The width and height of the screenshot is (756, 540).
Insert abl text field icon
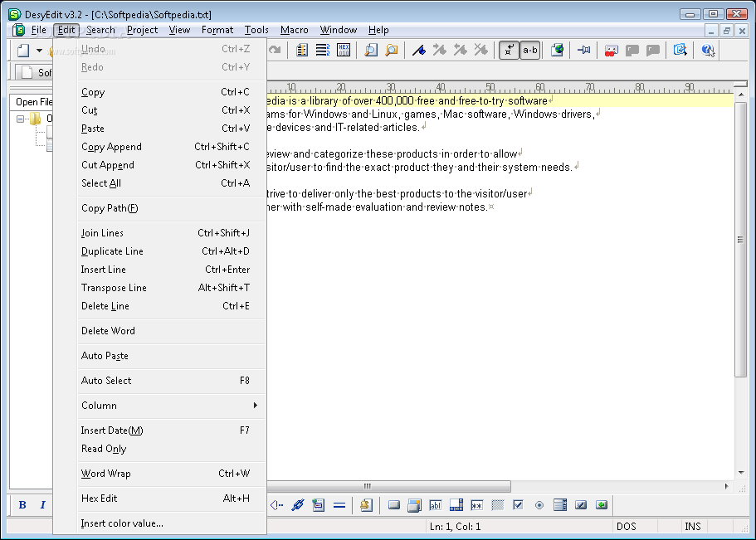435,505
